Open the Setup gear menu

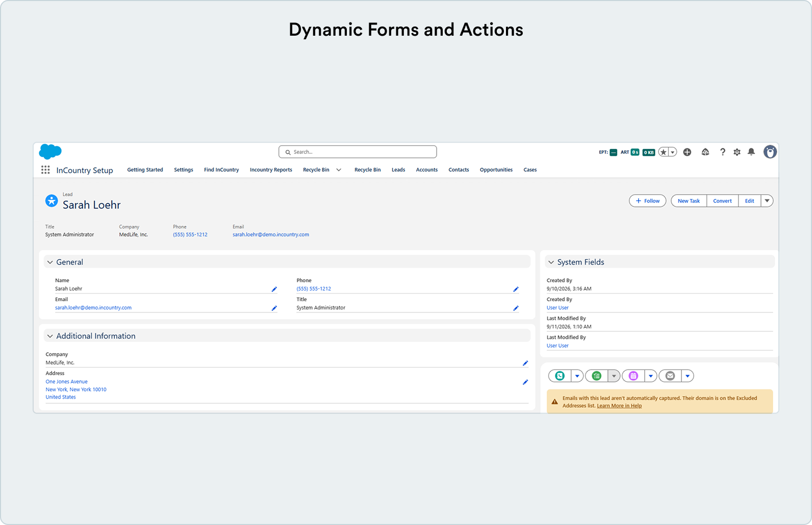[737, 152]
